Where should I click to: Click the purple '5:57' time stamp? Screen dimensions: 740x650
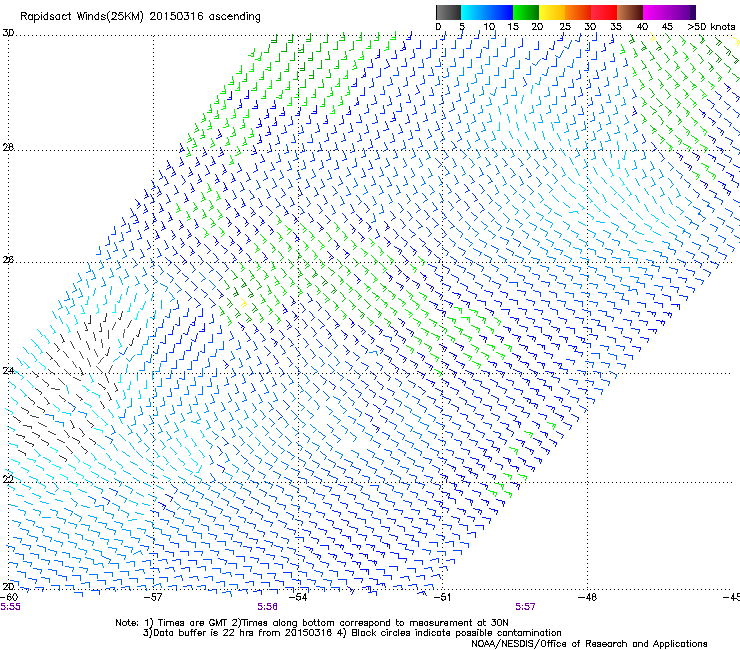(525, 607)
